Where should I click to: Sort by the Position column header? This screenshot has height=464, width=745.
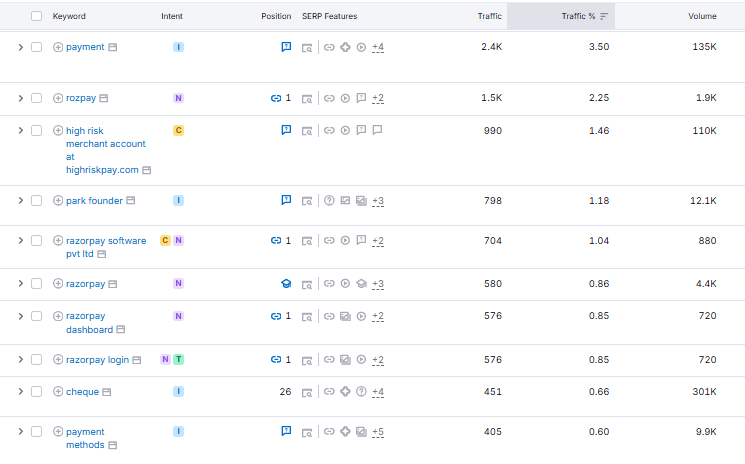pos(276,16)
